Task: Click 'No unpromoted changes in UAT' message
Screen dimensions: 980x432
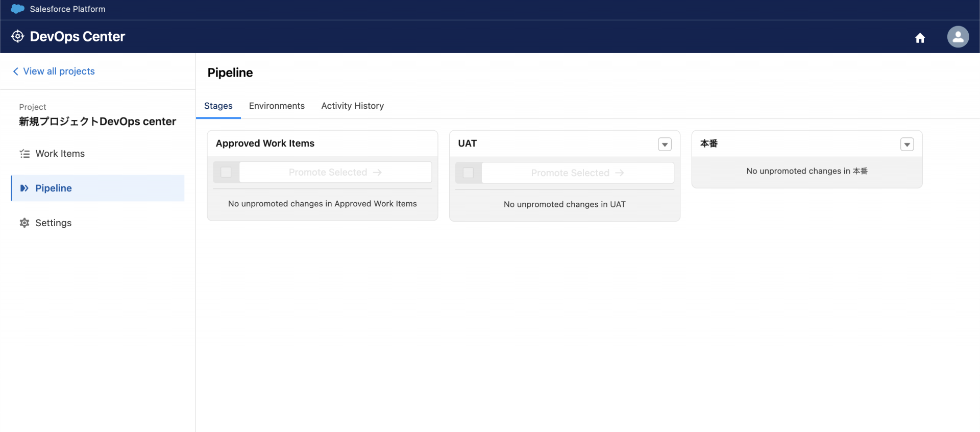Action: coord(565,204)
